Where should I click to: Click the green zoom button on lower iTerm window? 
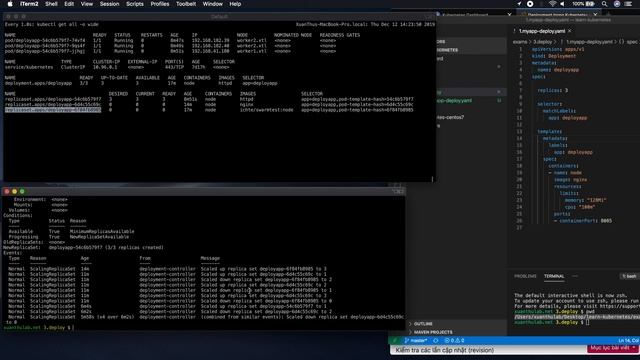(22, 191)
